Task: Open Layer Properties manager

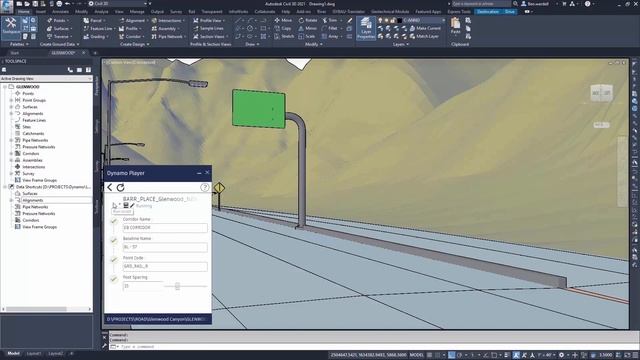Action: click(366, 29)
